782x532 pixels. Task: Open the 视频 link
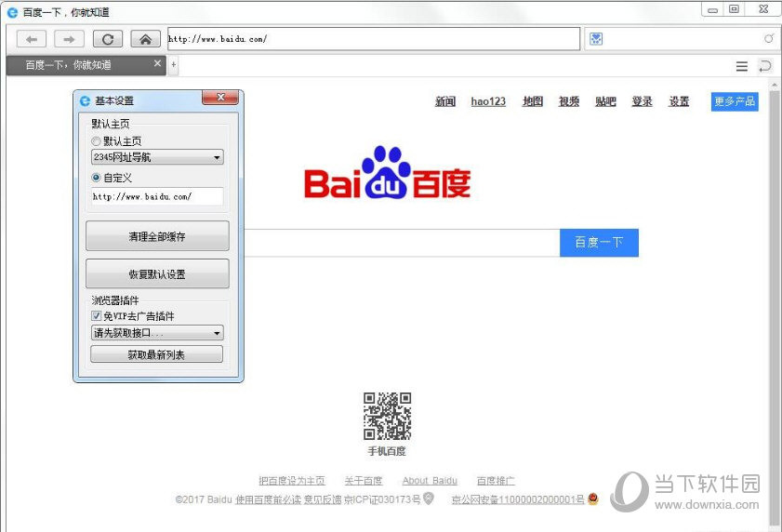point(569,101)
